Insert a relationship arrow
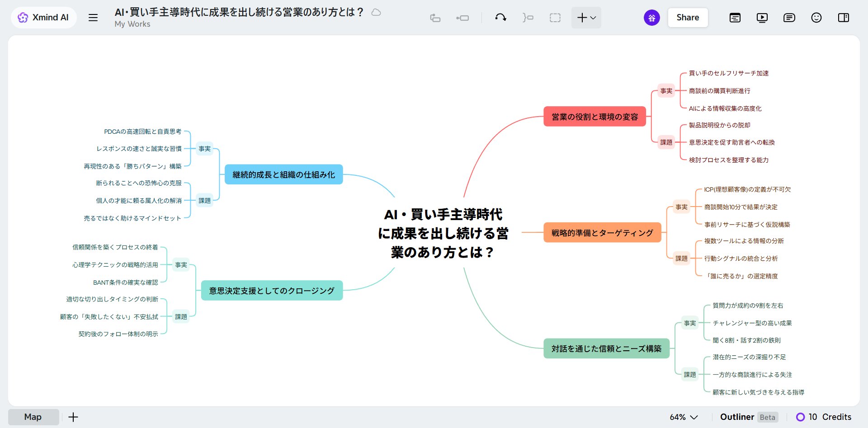868x428 pixels. click(x=500, y=18)
